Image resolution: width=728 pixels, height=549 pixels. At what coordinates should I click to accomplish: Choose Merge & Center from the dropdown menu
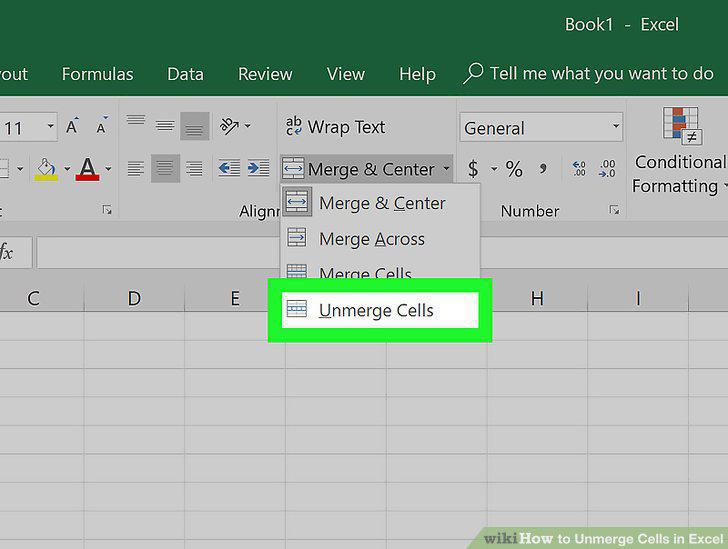tap(380, 203)
